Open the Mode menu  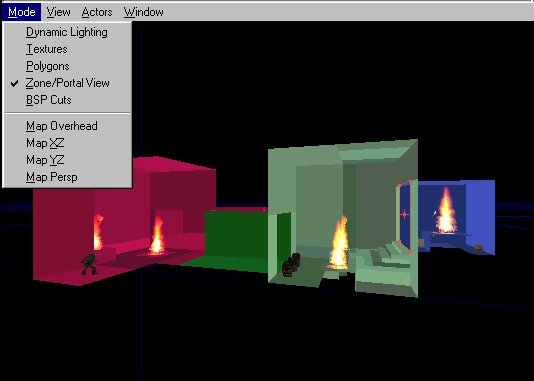point(21,12)
